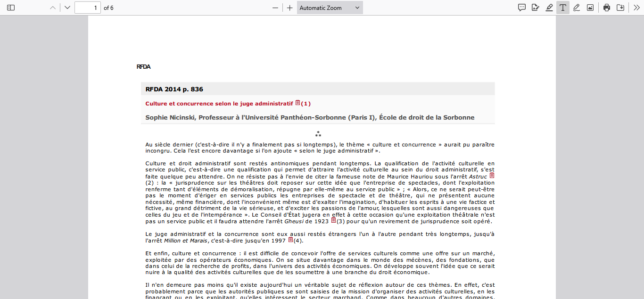Zoom out with the minus button

(x=275, y=8)
